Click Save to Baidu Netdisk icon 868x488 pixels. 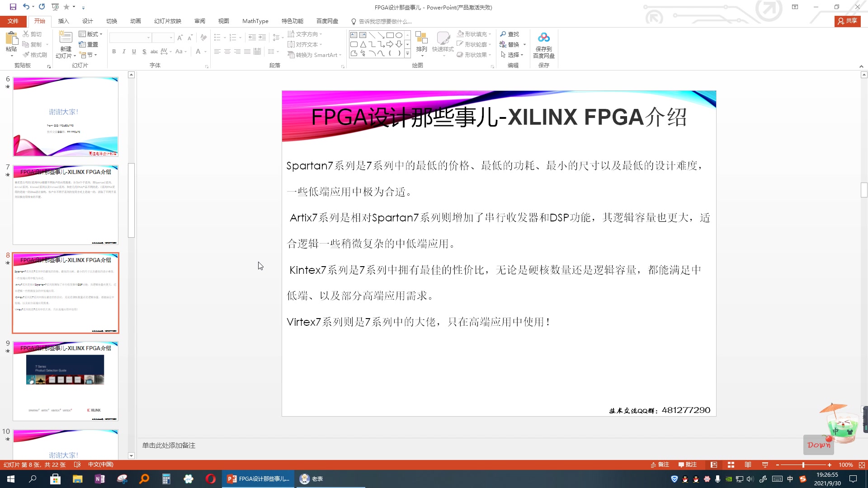tap(543, 38)
